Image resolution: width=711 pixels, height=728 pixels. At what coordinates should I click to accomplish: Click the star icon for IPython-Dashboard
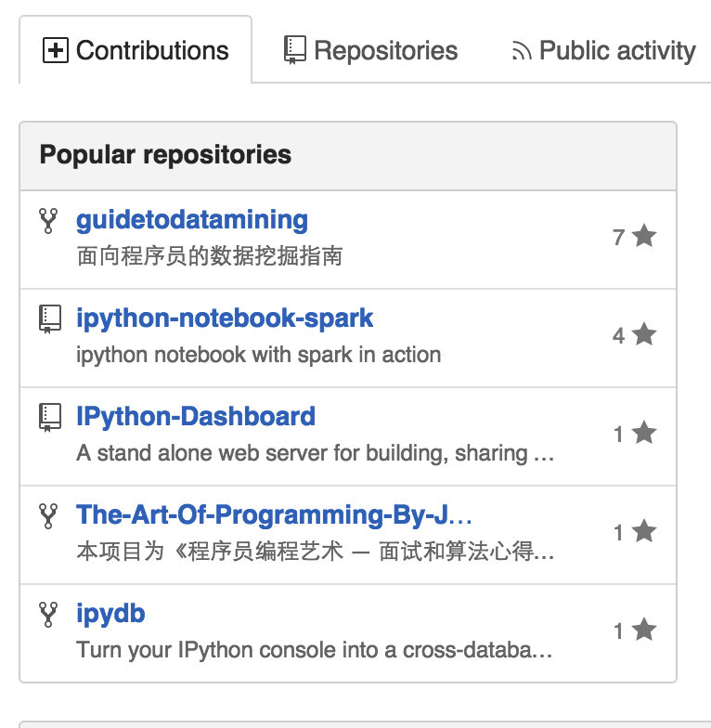(x=644, y=434)
